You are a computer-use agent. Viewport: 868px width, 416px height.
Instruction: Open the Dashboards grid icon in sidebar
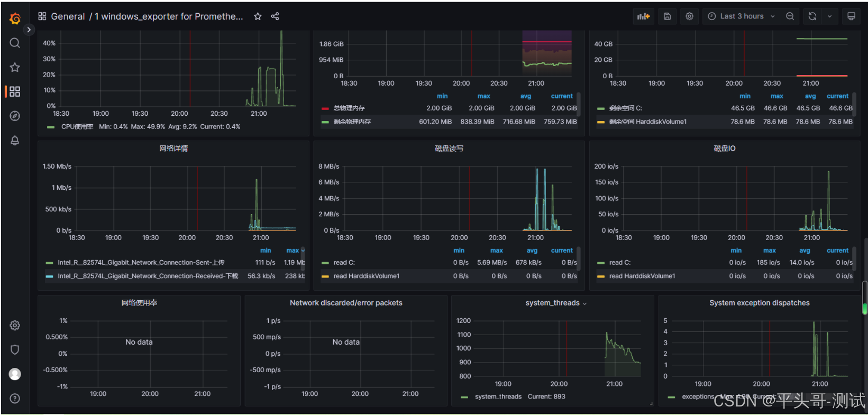tap(15, 91)
